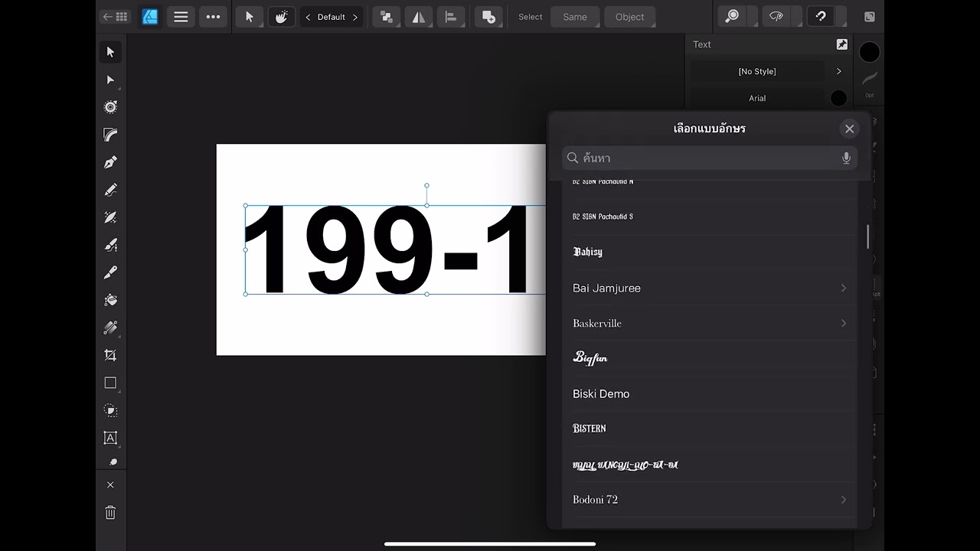Pin the Text panel
This screenshot has height=551, width=980.
tap(842, 44)
